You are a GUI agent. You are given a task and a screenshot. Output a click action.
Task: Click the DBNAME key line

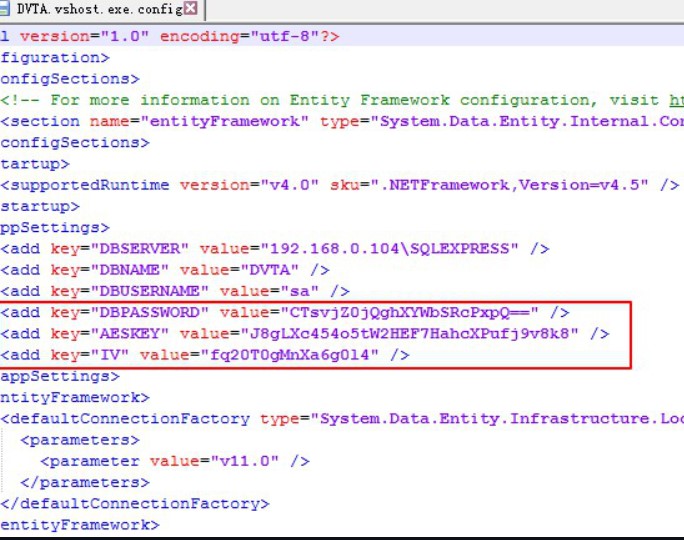165,270
